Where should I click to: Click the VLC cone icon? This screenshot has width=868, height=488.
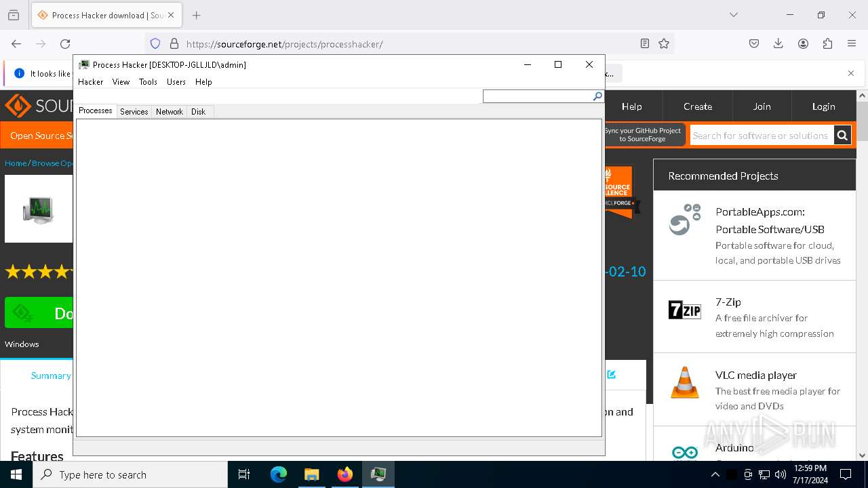pos(685,383)
